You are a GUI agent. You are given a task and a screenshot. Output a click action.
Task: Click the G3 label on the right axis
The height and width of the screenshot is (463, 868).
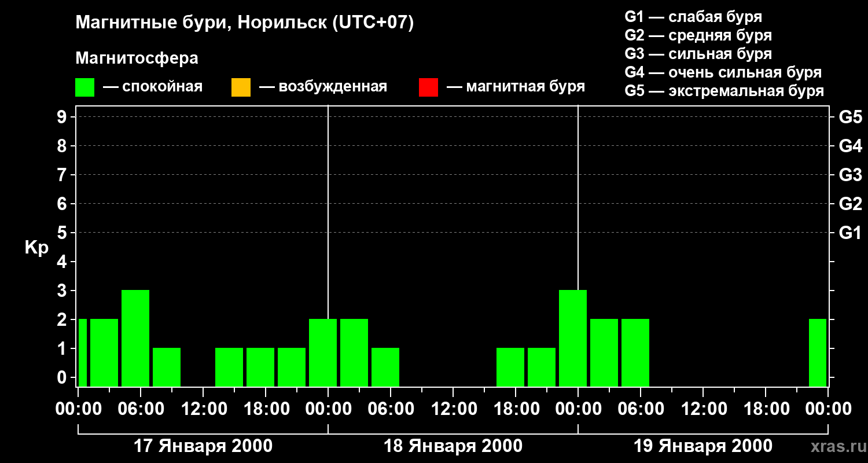coord(851,175)
